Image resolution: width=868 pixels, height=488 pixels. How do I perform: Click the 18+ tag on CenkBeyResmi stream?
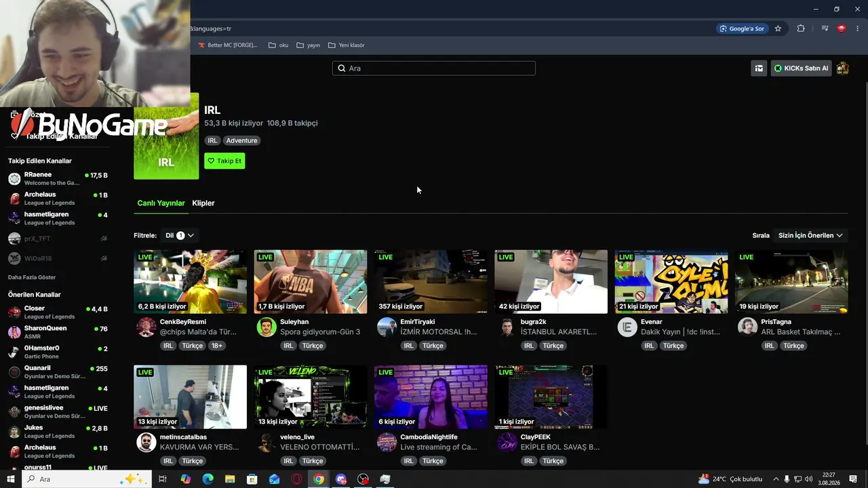coord(216,346)
